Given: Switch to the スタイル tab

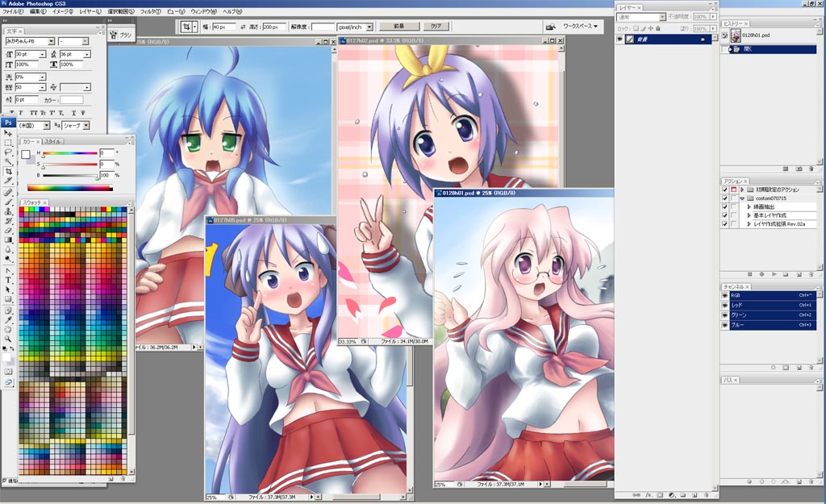Looking at the screenshot, I should pyautogui.click(x=52, y=142).
